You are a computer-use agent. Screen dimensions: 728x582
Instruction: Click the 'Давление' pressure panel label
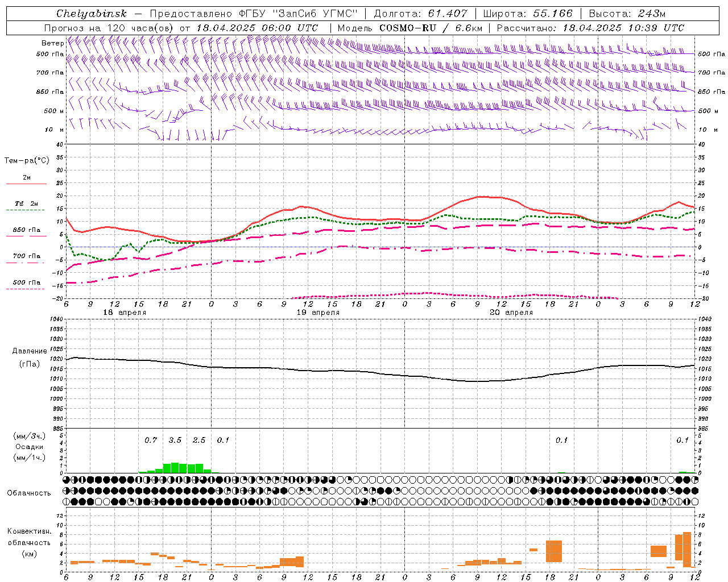coord(30,351)
